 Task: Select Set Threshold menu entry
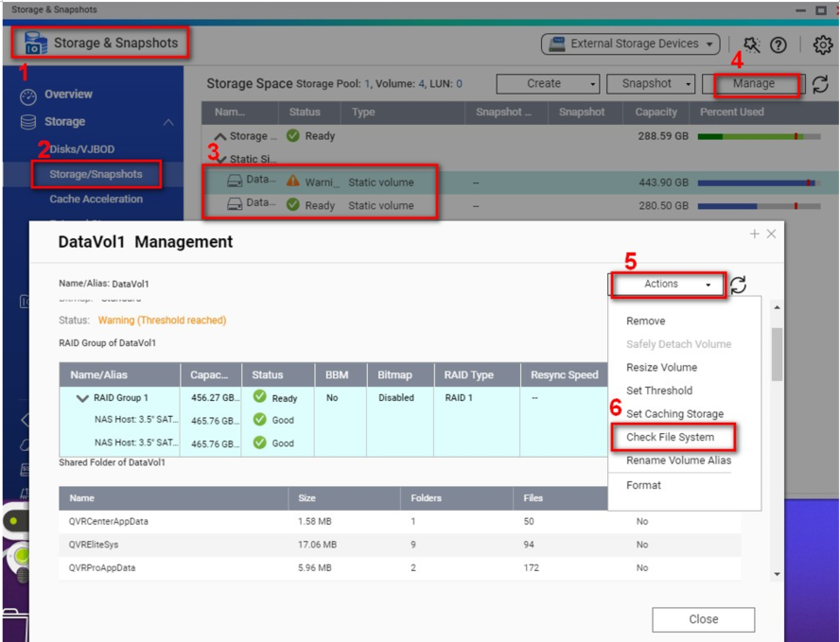(x=658, y=390)
